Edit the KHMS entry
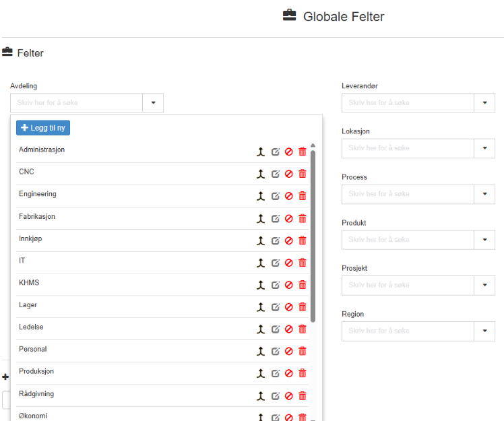Viewport: 504px width, 421px height. pos(276,285)
